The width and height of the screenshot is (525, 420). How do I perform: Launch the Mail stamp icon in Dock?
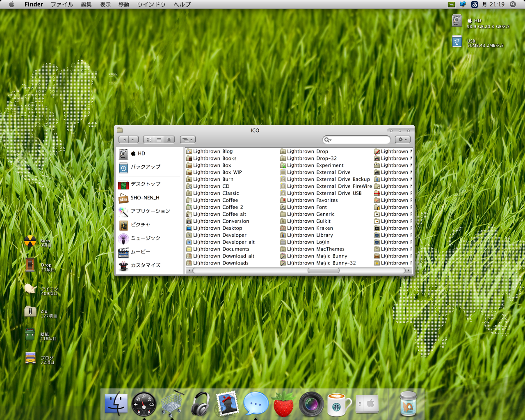tap(228, 404)
